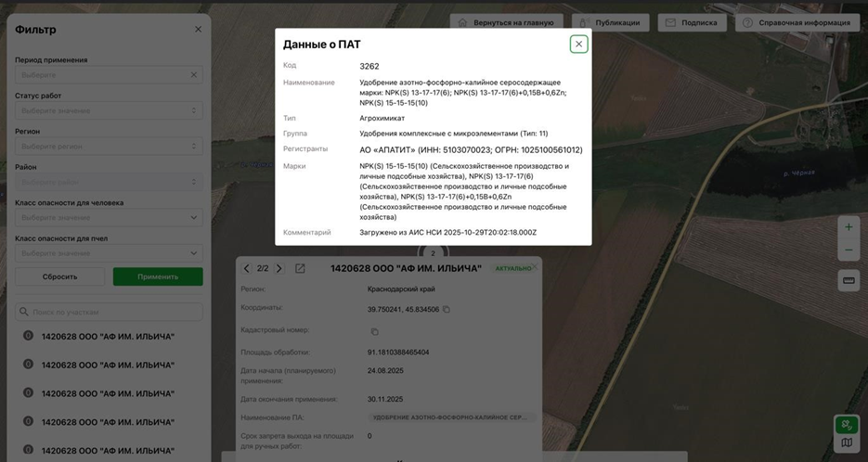Close the Фильтр side panel
This screenshot has width=868, height=462.
[198, 30]
